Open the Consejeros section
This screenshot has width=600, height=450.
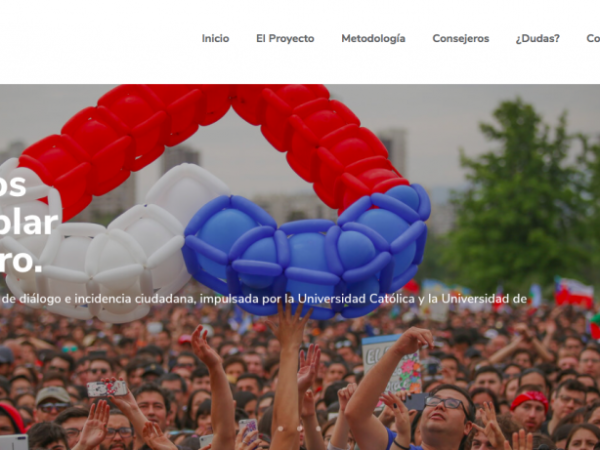[461, 39]
